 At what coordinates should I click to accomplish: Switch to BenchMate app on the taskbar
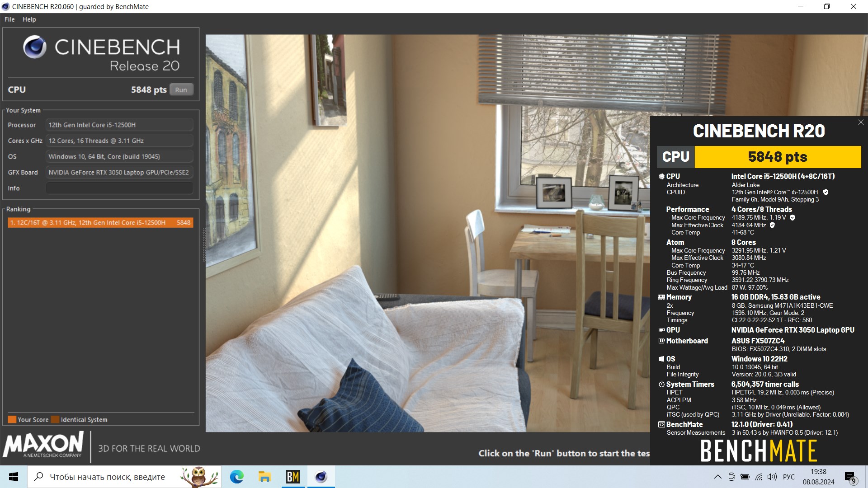coord(293,477)
